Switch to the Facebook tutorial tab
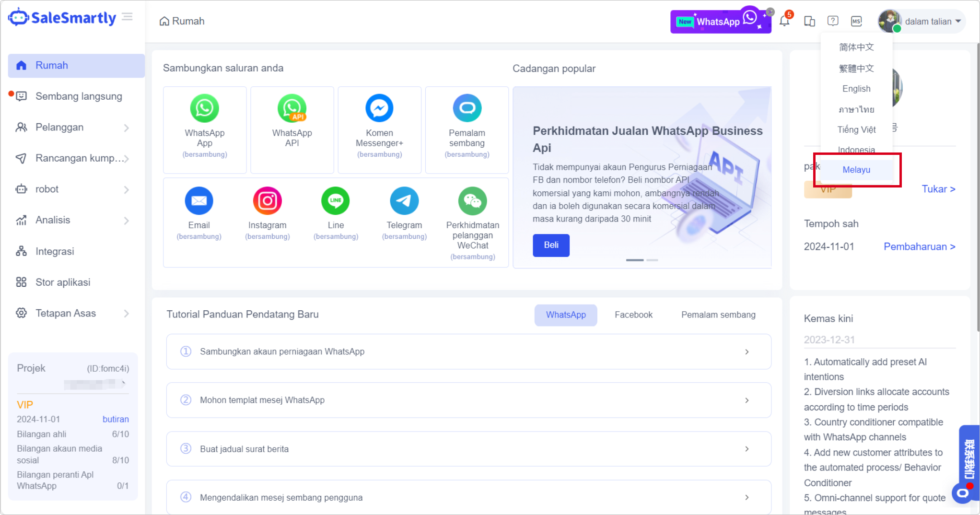This screenshot has height=515, width=980. 633,315
